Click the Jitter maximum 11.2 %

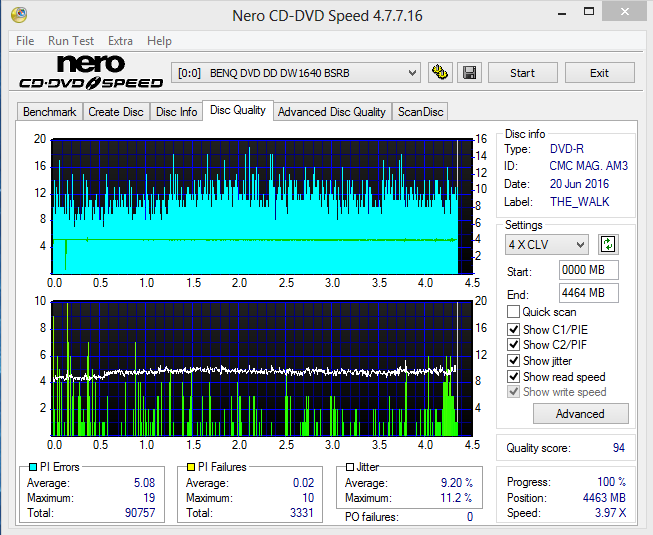pyautogui.click(x=456, y=498)
